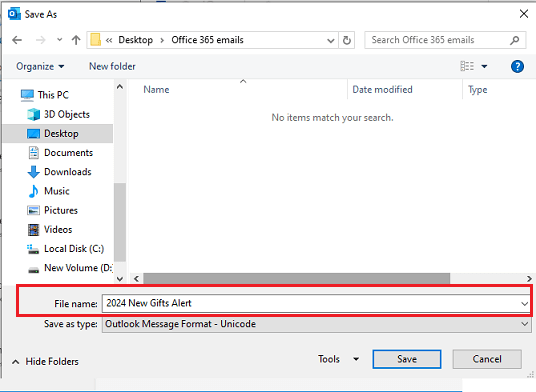This screenshot has height=392, width=536.
Task: Select Office 365 emails path segment
Action: click(207, 40)
